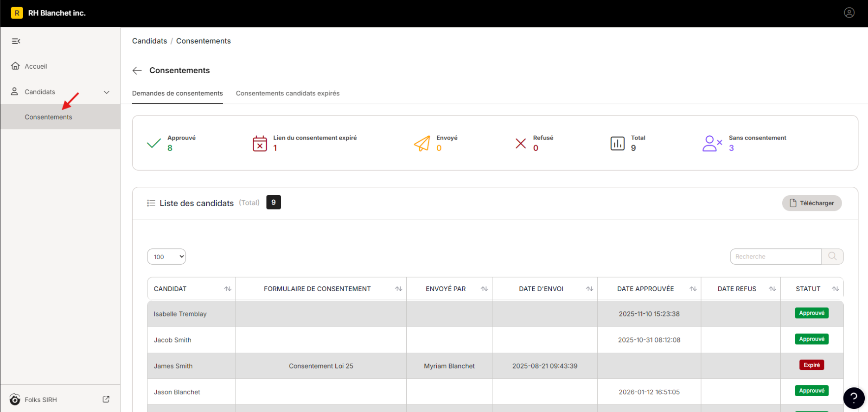
Task: Click the Folks SIRH logo icon
Action: 15,399
